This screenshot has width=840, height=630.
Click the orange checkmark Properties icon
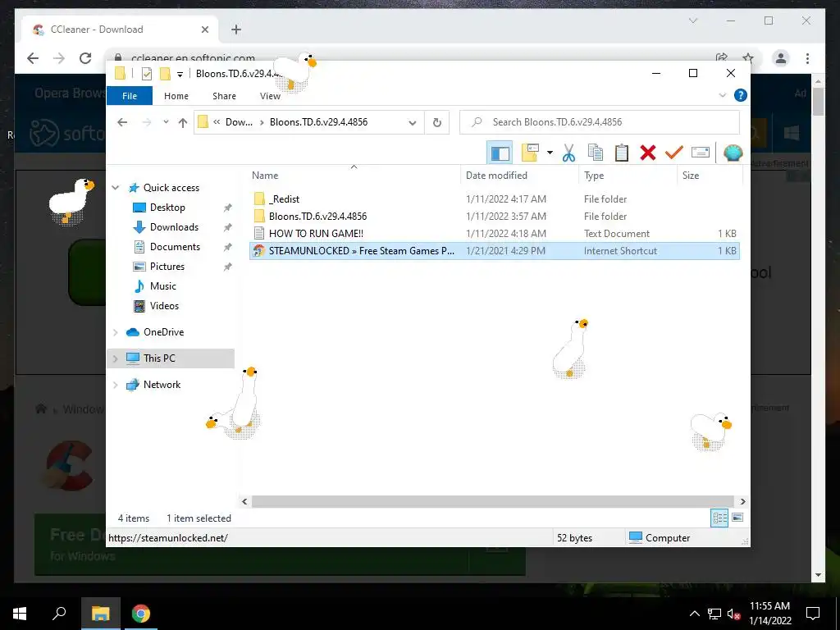(x=674, y=153)
